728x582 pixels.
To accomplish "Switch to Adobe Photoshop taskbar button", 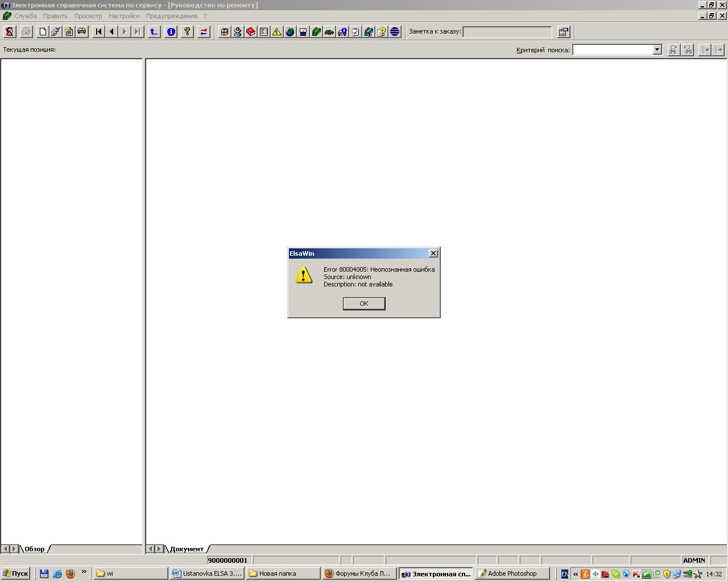I will point(512,573).
